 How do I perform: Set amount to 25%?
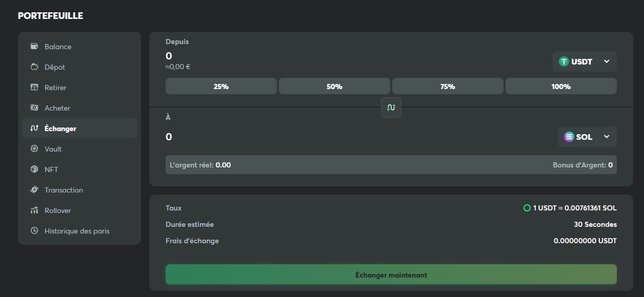[221, 87]
